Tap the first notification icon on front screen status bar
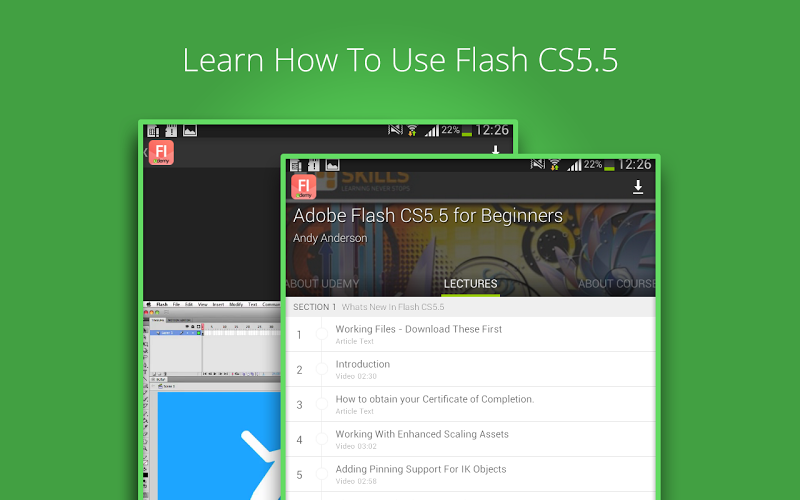Viewport: 800px width, 500px height. 296,165
